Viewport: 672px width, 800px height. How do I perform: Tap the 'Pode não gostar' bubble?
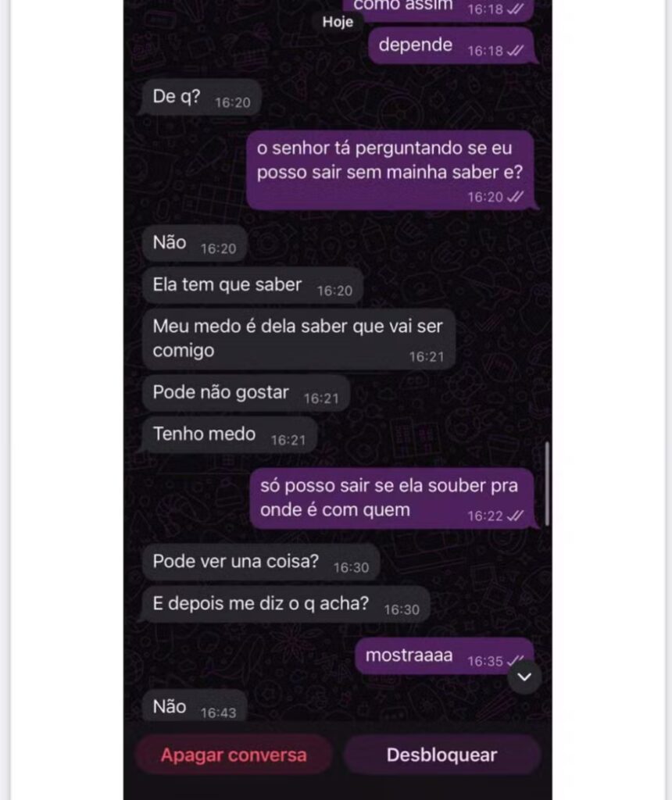[x=246, y=393]
